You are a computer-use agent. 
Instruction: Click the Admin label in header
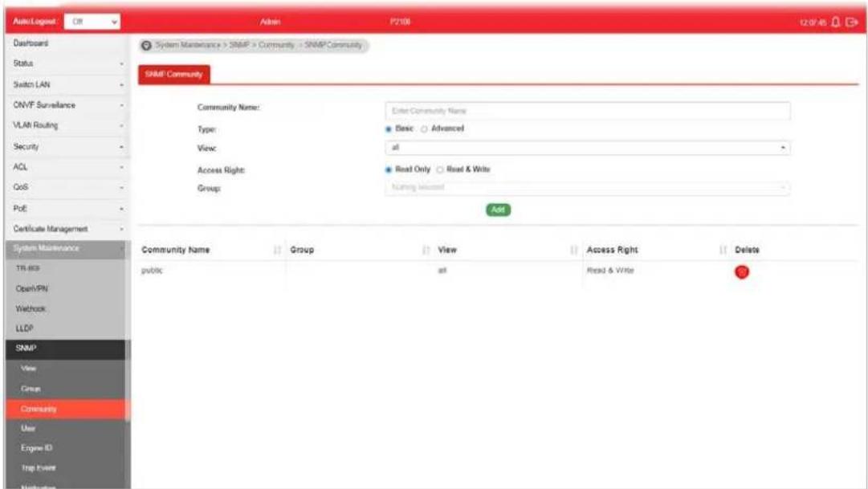tap(270, 22)
